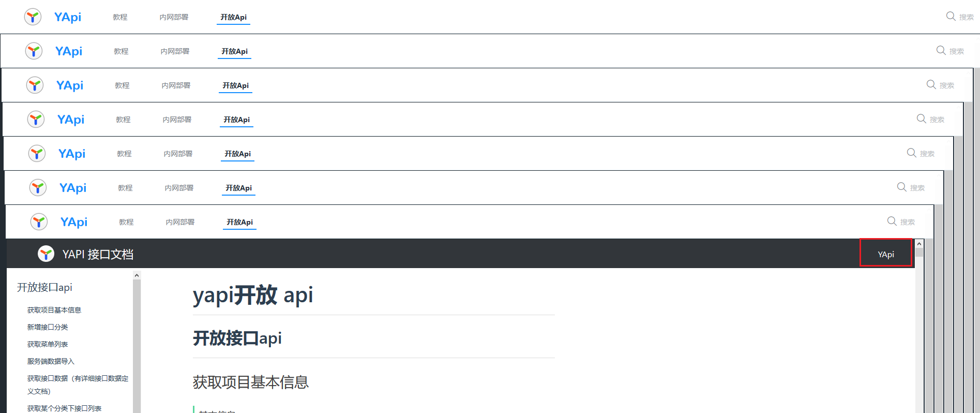Open search via the magnifier icon top right
Viewport: 980px width, 413px height.
[951, 16]
